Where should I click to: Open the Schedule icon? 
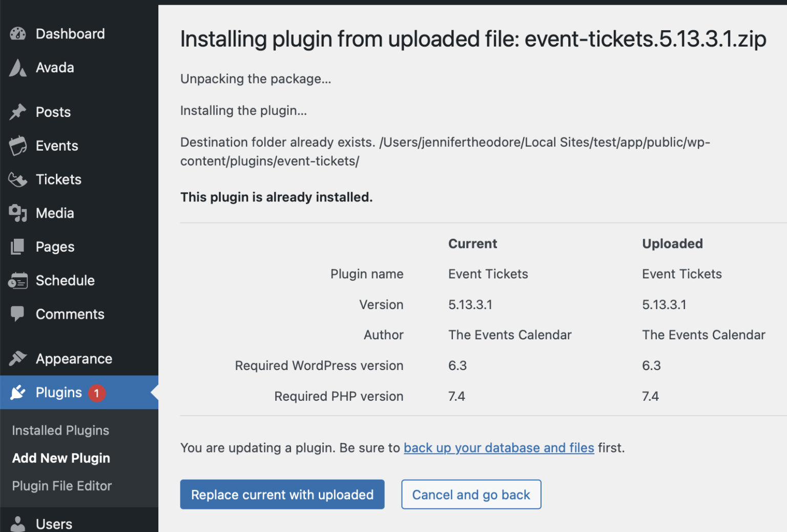point(17,280)
